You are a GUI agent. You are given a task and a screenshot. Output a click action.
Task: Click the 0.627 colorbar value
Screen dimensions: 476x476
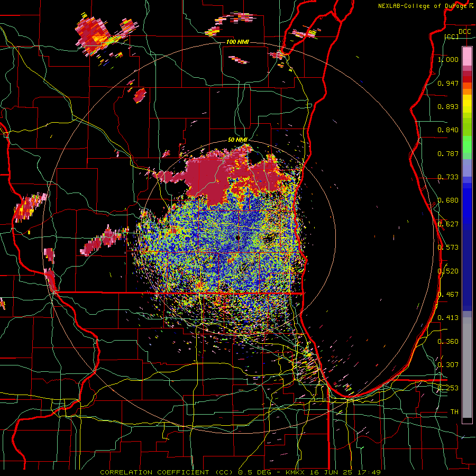coord(448,224)
